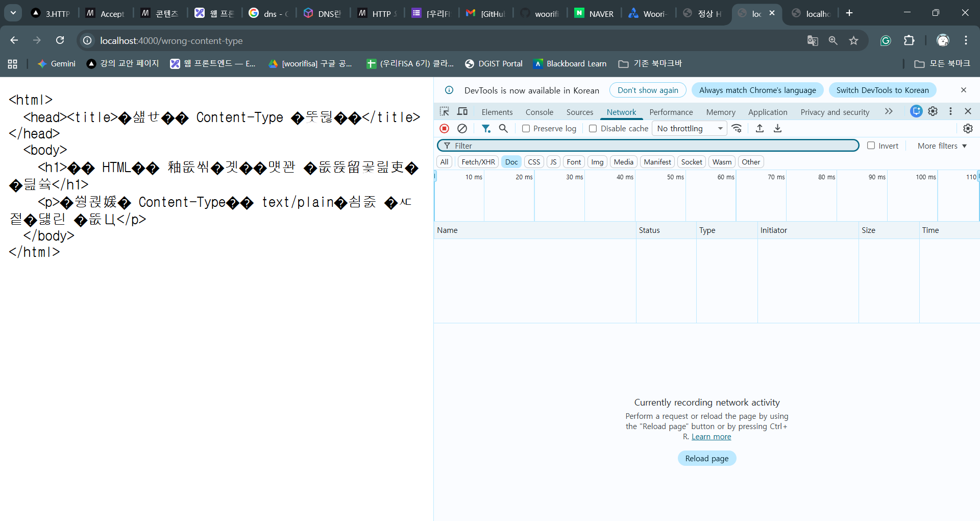Expand the More filters dropdown
The height and width of the screenshot is (521, 980).
(942, 146)
